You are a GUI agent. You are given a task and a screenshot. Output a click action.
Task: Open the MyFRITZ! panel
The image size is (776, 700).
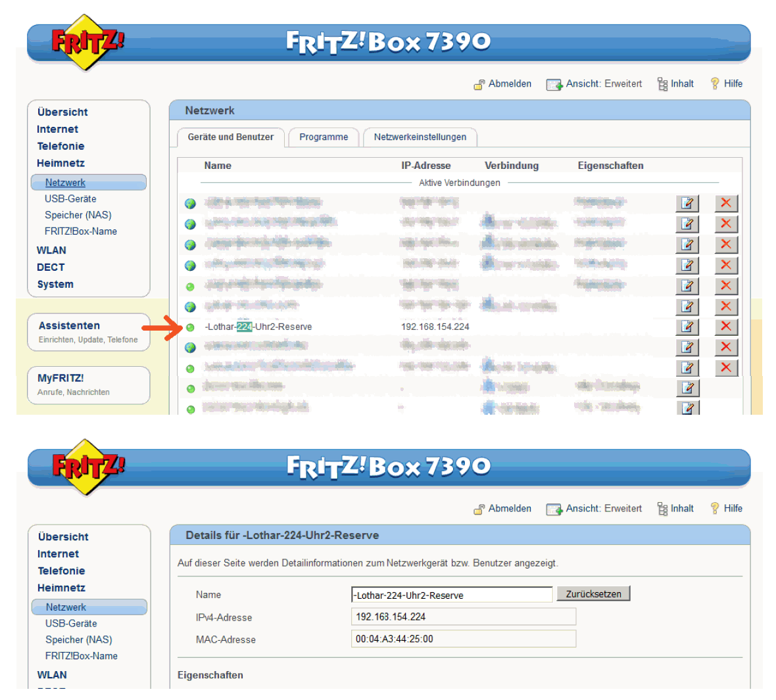89,385
